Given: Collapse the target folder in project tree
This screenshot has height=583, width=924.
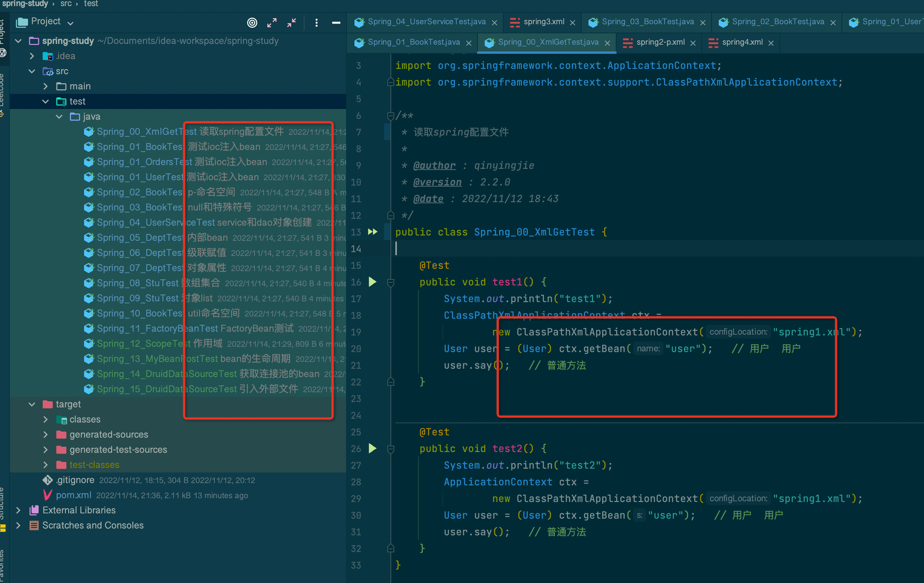Looking at the screenshot, I should (x=32, y=404).
